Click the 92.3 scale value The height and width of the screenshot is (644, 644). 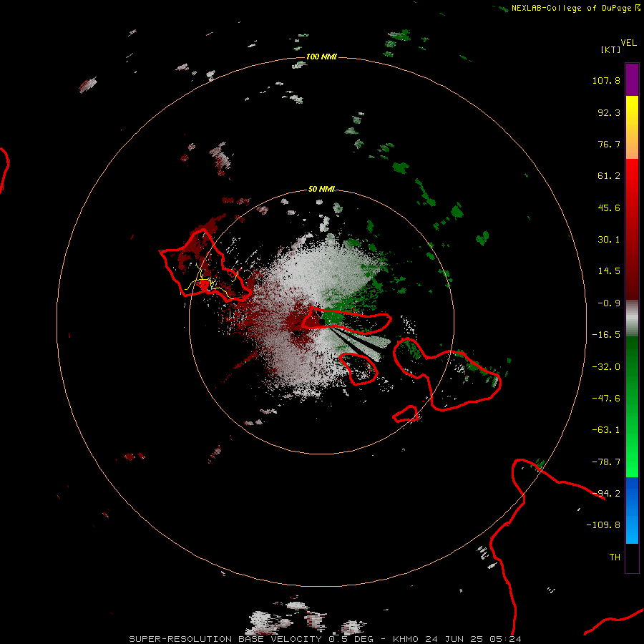coord(609,112)
